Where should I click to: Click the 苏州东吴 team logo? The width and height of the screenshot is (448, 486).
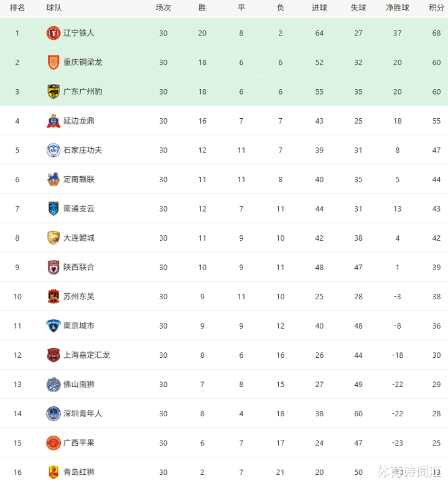(x=54, y=296)
